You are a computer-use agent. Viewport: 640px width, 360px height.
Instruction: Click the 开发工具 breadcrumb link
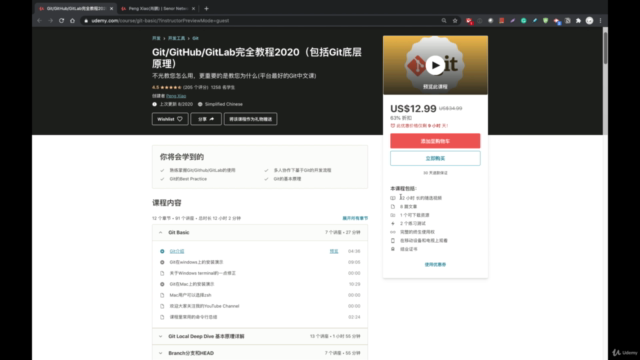[176, 38]
